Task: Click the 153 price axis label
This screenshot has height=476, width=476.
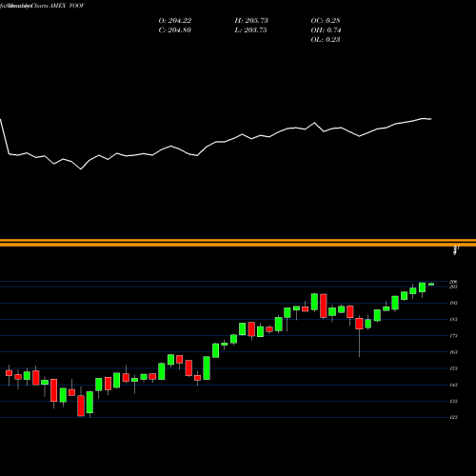Action: point(454,368)
